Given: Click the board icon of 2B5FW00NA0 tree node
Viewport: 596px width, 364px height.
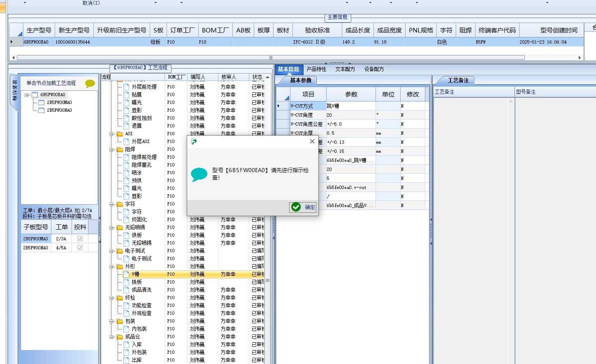Looking at the screenshot, I should coord(41,110).
